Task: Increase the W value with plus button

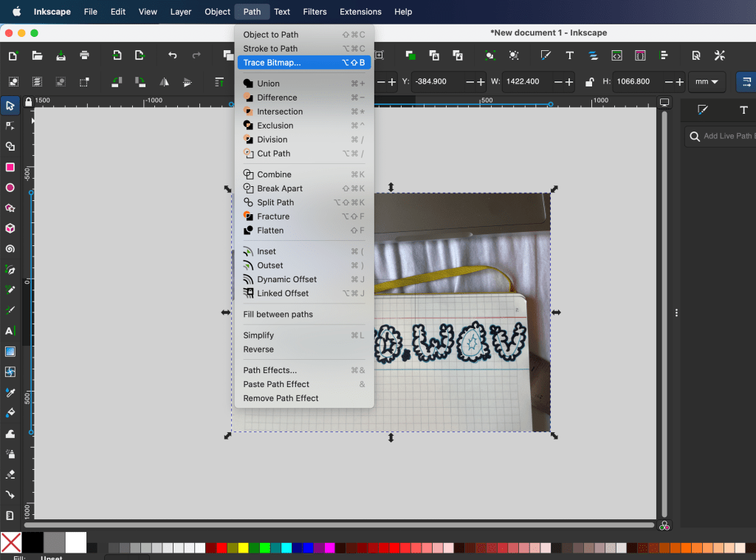Action: click(x=569, y=82)
